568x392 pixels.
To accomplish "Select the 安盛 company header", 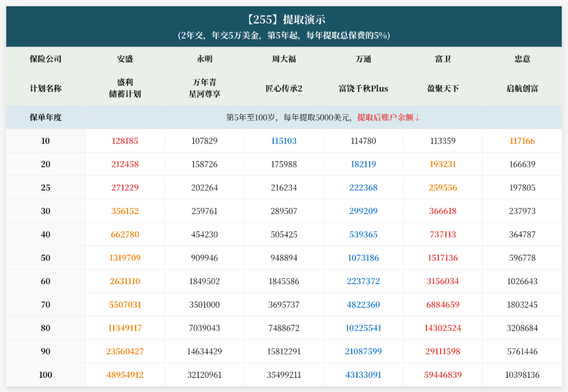I will tap(125, 59).
